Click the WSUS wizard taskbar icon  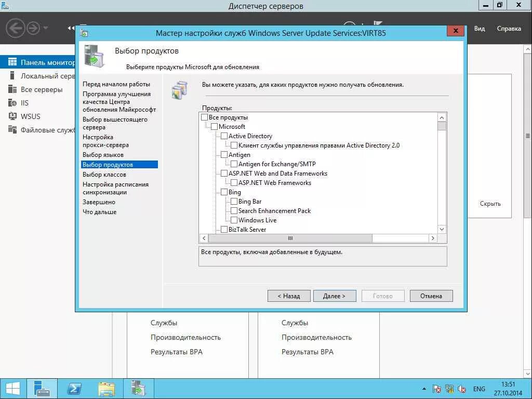(138, 389)
